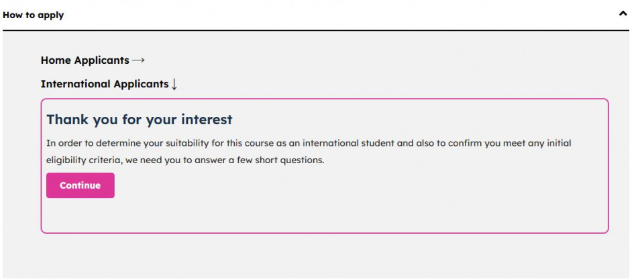Image resolution: width=644 pixels, height=280 pixels.
Task: Click the blank header area left of the chevron
Action: [335, 15]
